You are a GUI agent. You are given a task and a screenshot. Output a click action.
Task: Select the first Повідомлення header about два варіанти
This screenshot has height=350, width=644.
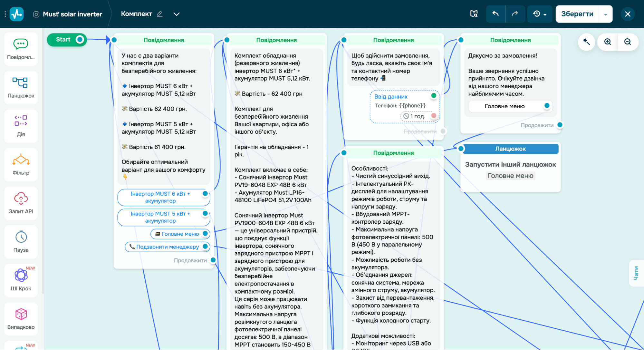(164, 40)
